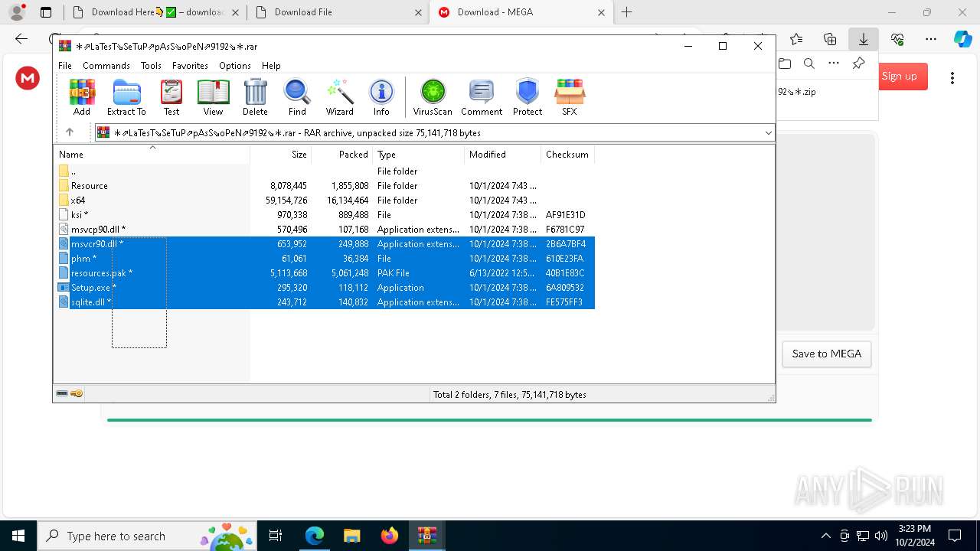This screenshot has width=980, height=551.
Task: Click the View file icon
Action: tap(213, 97)
